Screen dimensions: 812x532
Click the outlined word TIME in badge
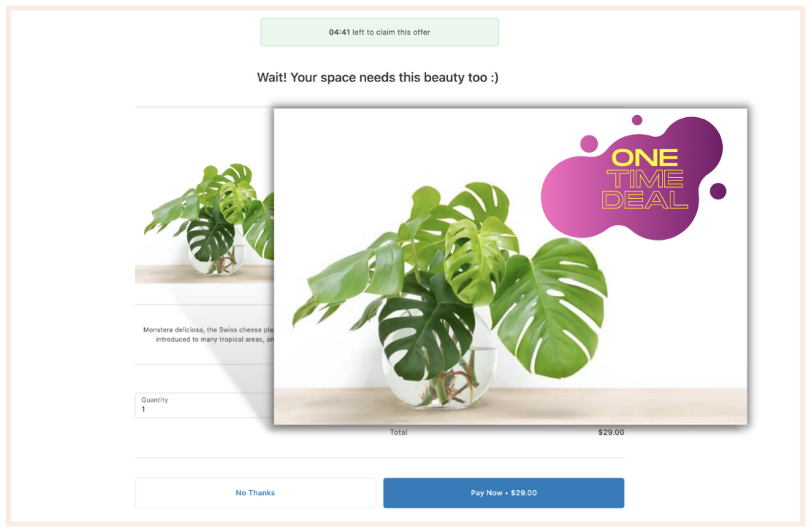[645, 179]
